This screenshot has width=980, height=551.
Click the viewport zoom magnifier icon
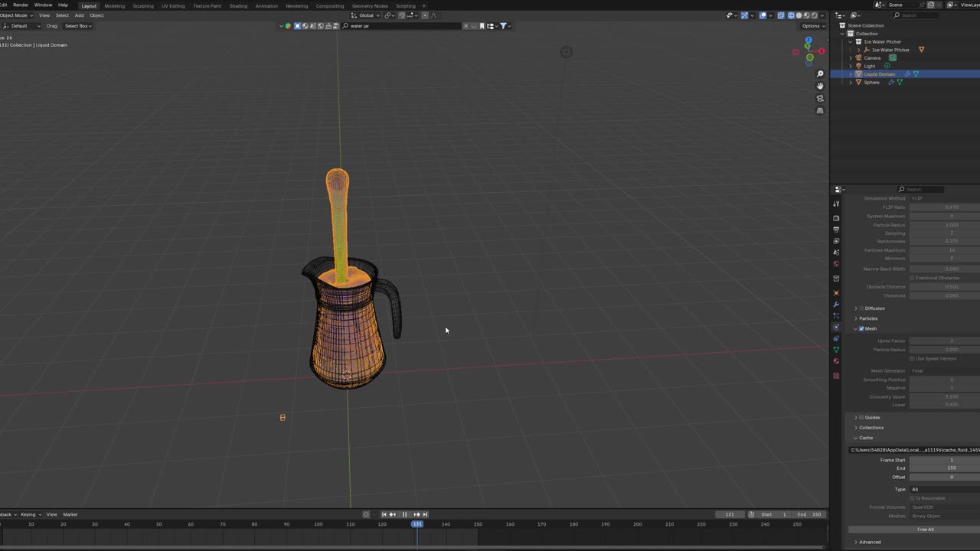[820, 74]
